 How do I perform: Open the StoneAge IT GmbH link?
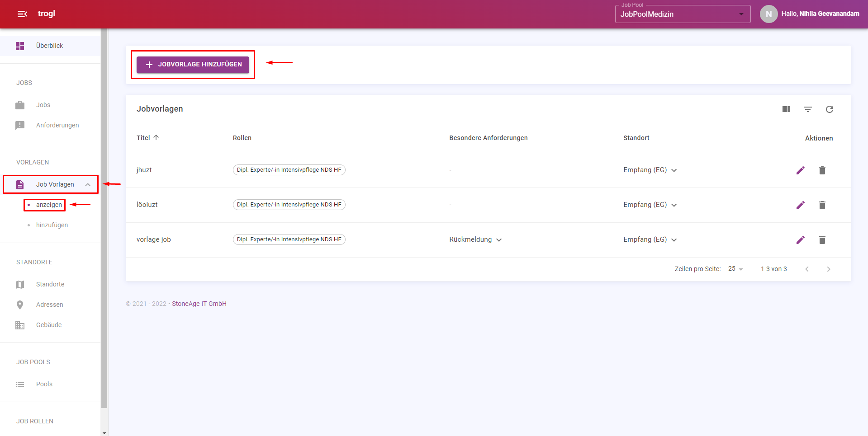[x=199, y=304]
